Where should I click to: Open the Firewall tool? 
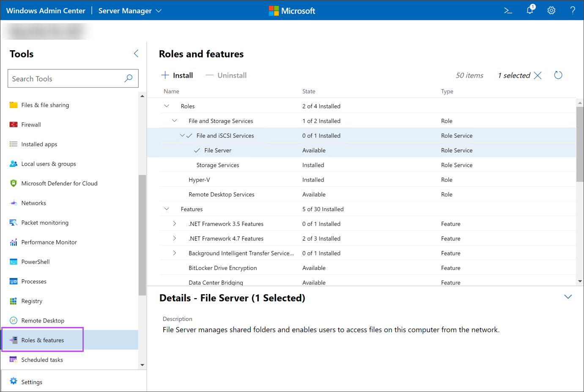(x=31, y=125)
